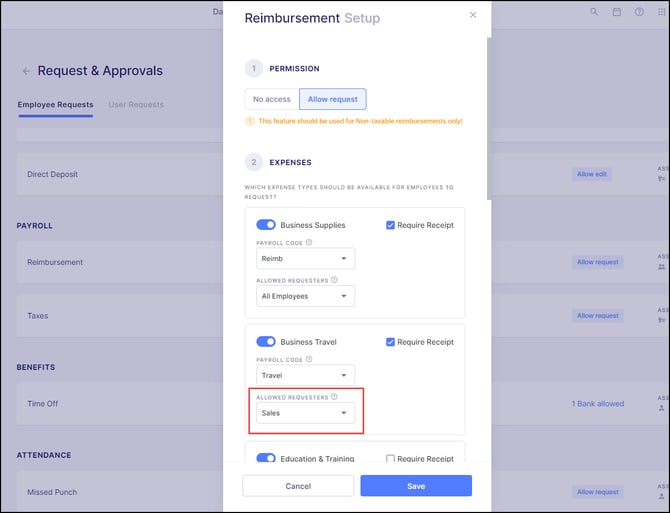Switch to User Requests tab
The height and width of the screenshot is (513, 670).
coord(136,105)
